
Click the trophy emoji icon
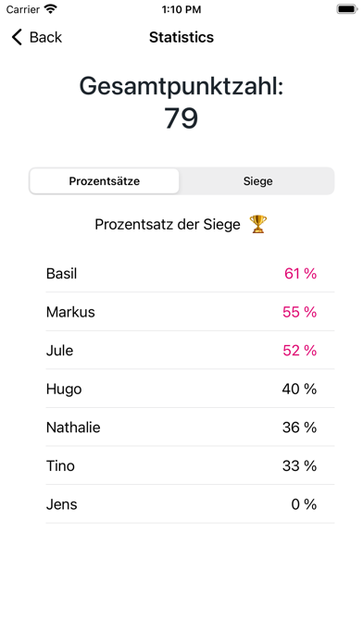[x=258, y=224]
